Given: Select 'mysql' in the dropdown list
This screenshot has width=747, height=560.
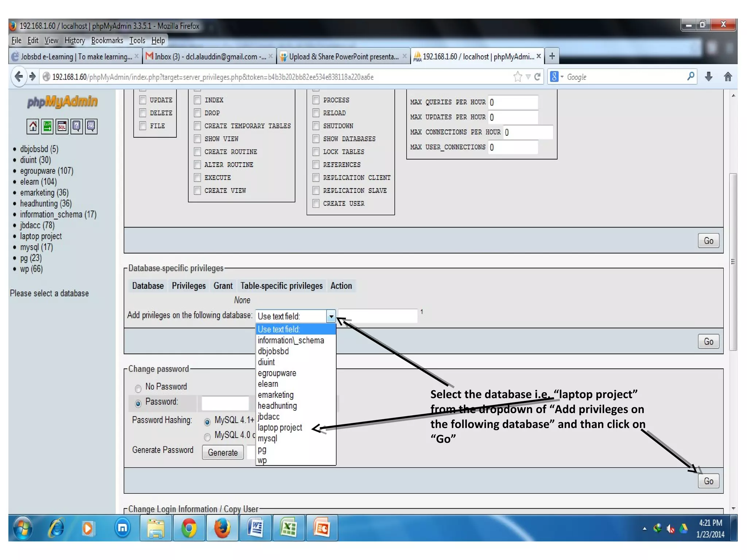Looking at the screenshot, I should click(x=296, y=438).
